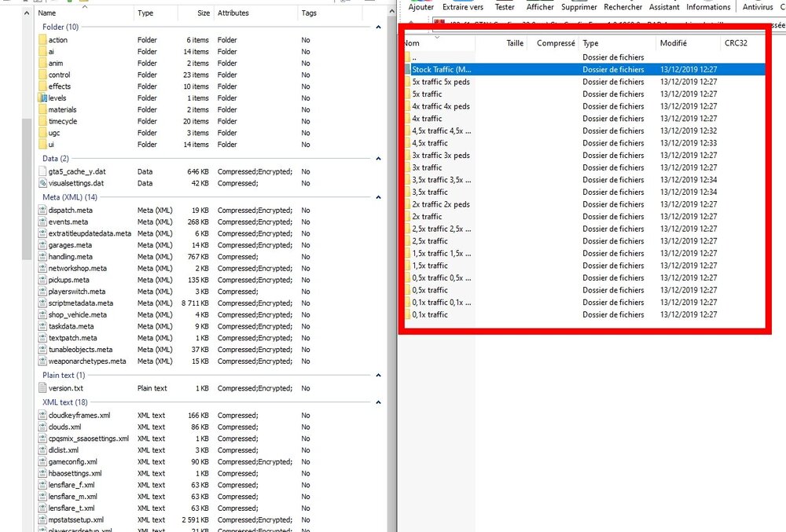Select the 'effects' folder name in OpenIV
The width and height of the screenshot is (786, 532).
(60, 86)
